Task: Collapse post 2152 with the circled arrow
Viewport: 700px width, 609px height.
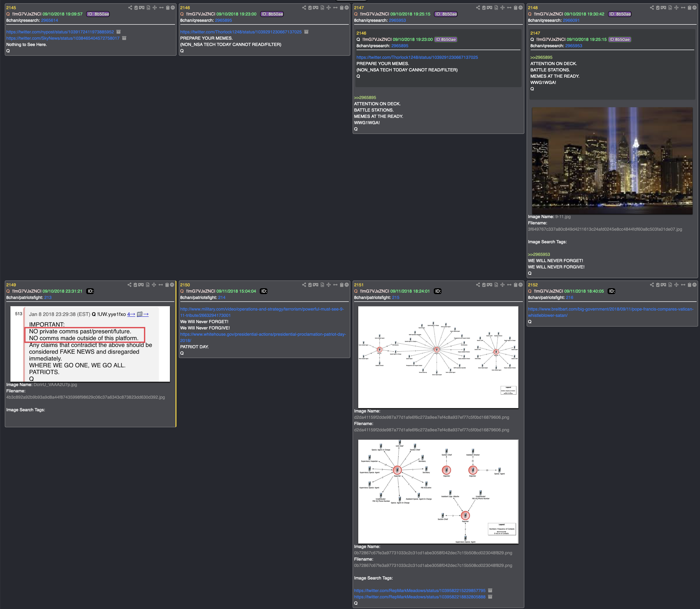Action: (x=695, y=285)
